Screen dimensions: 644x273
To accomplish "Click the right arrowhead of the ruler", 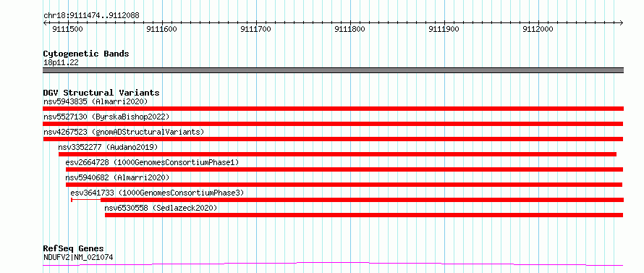I will coord(622,22).
